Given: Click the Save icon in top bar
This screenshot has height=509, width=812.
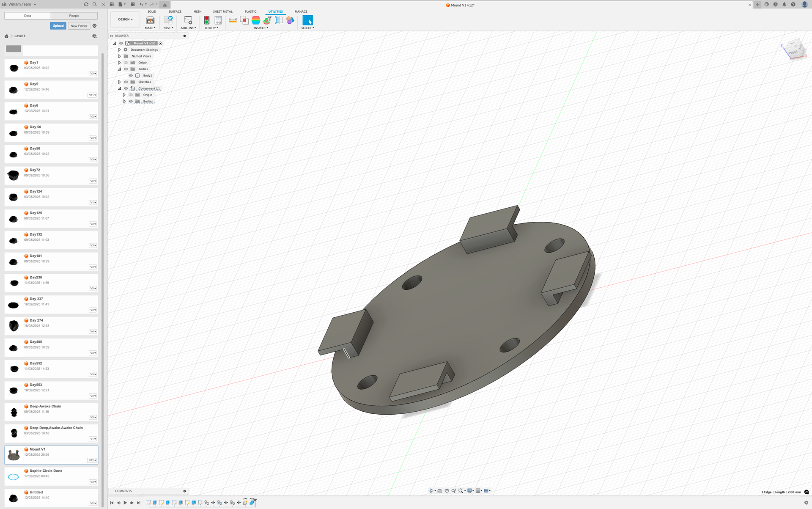Looking at the screenshot, I should tap(132, 4).
